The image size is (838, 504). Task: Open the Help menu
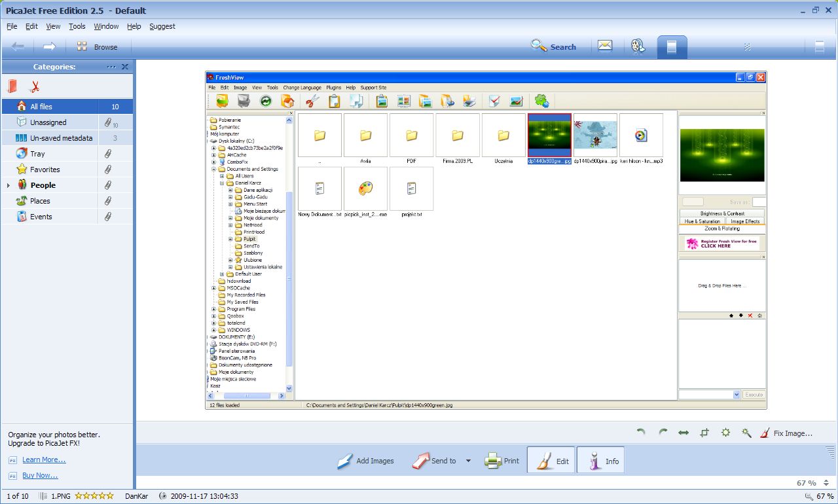(x=134, y=26)
